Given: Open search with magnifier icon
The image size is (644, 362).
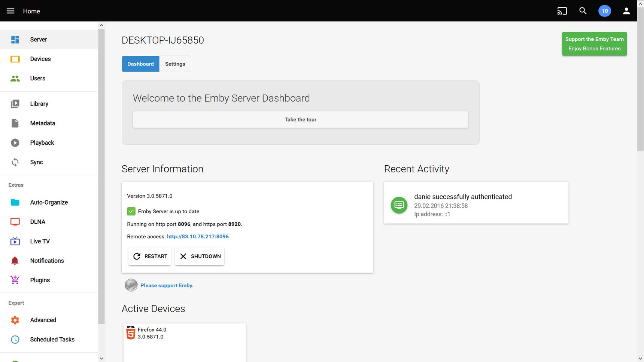Looking at the screenshot, I should (x=583, y=11).
